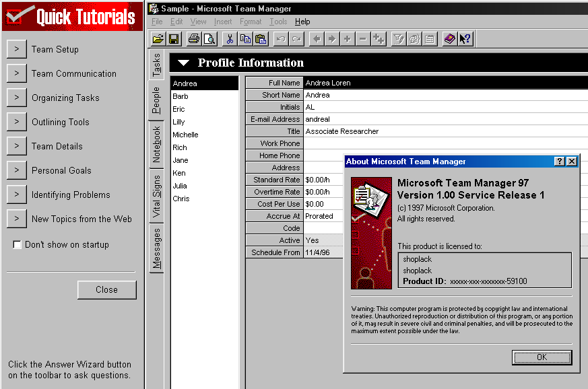Open Print Preview from the toolbar

(209, 39)
